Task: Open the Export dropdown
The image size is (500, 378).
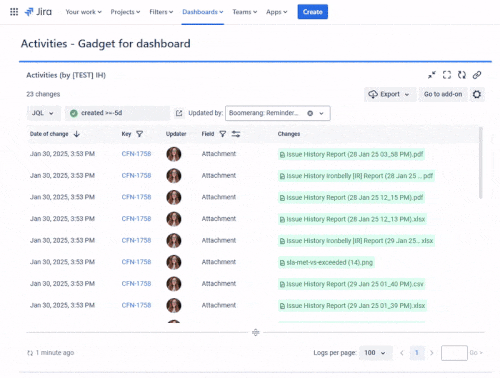Action: tap(390, 94)
